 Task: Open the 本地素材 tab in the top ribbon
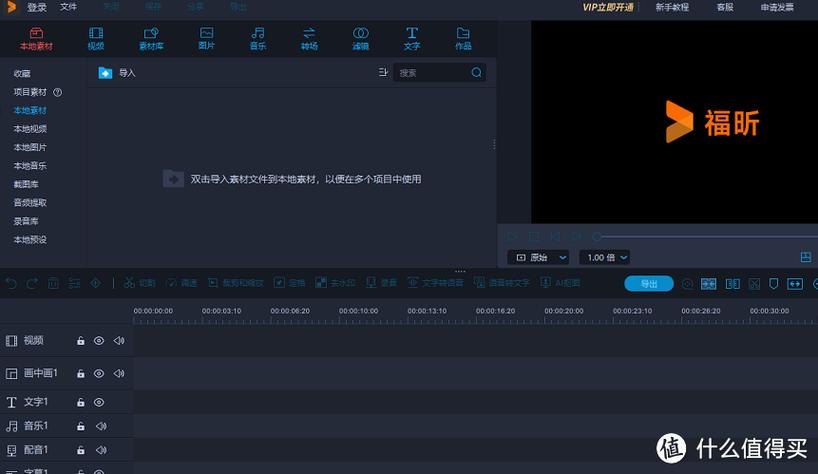coord(37,39)
